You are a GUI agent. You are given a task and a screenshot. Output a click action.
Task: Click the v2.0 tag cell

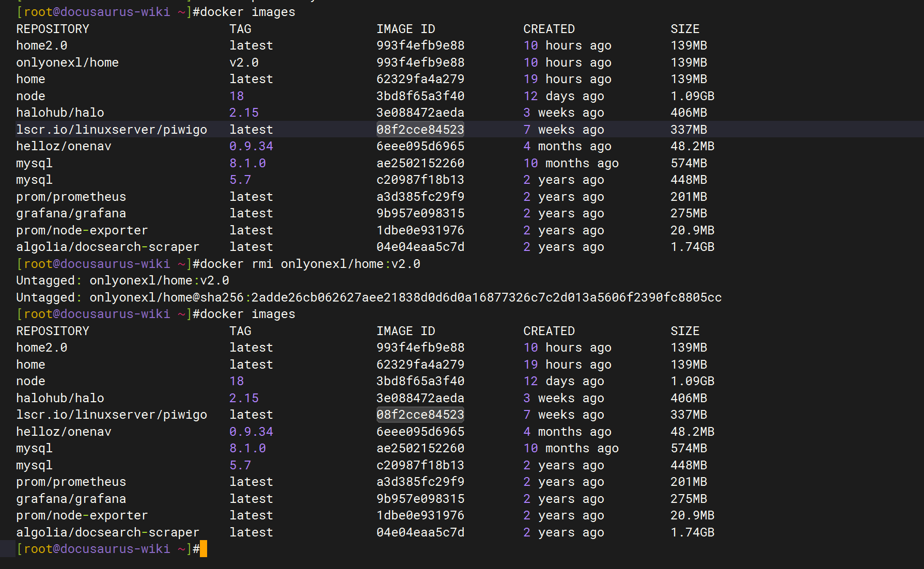click(244, 62)
